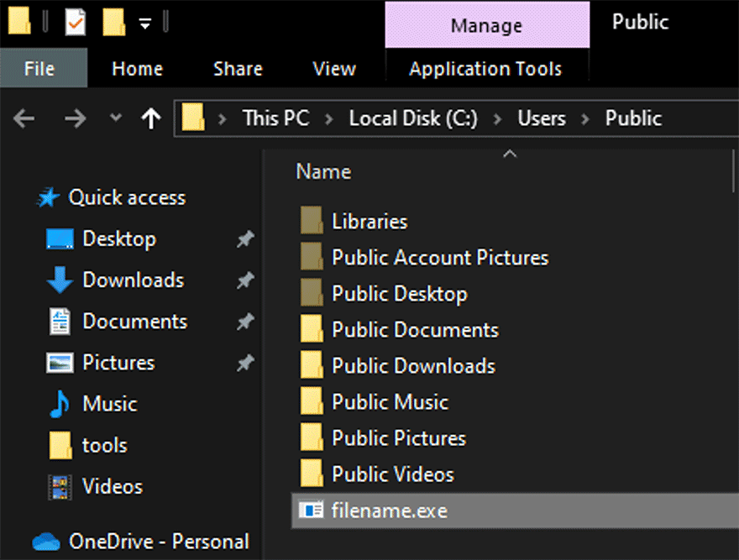Viewport: 739px width, 560px height.
Task: Go forward using the Forward arrow
Action: tap(75, 118)
